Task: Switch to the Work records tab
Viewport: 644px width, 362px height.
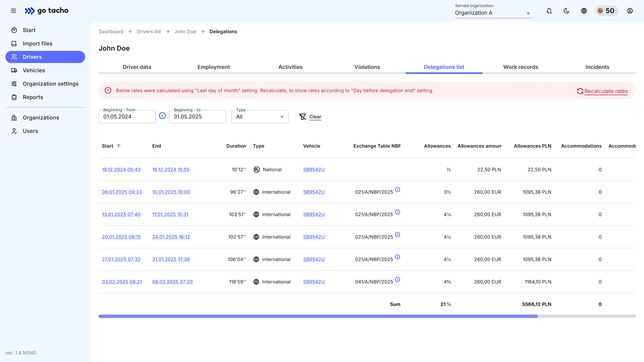Action: pyautogui.click(x=521, y=67)
